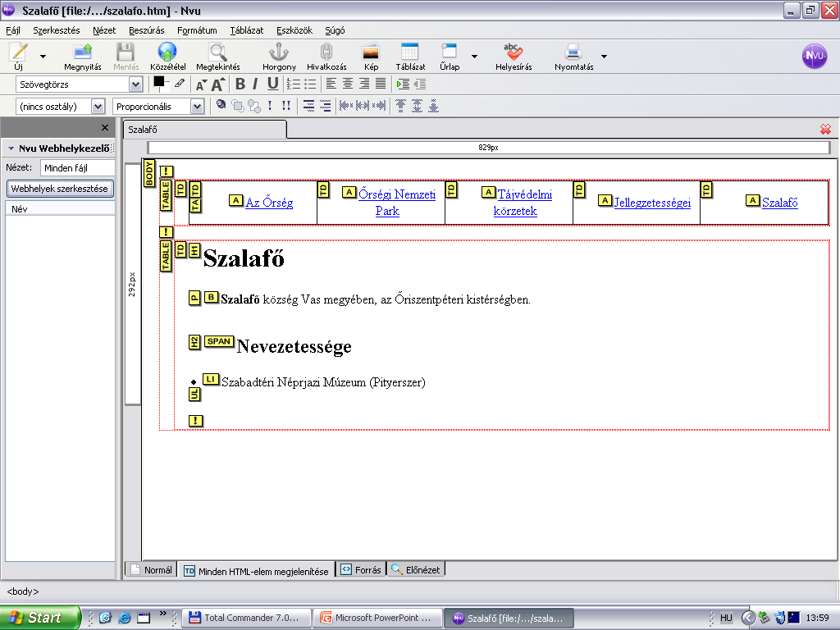Click the align-to-bottom arrow icon
Image resolution: width=840 pixels, height=630 pixels.
click(433, 106)
